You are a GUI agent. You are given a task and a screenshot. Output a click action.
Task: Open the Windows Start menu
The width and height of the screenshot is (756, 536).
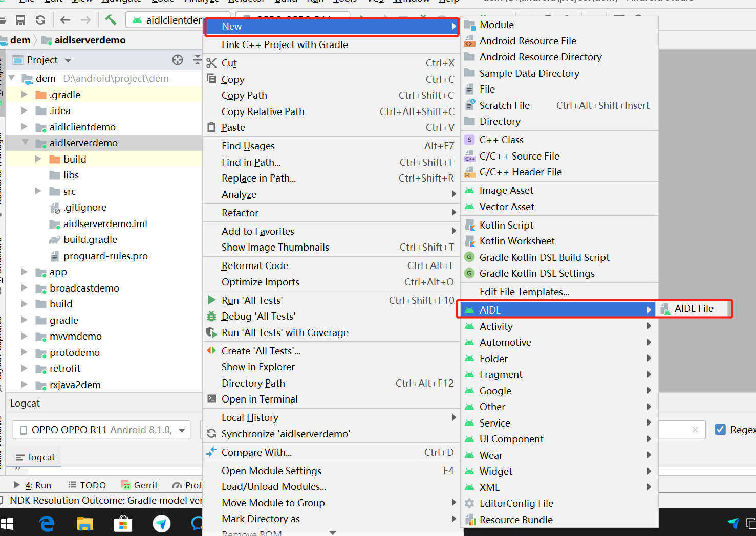coord(7,523)
